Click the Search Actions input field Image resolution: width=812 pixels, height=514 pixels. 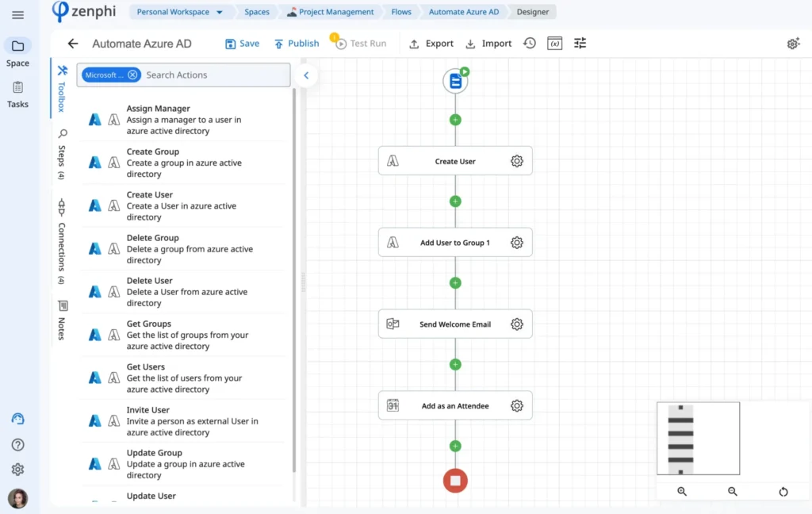215,75
